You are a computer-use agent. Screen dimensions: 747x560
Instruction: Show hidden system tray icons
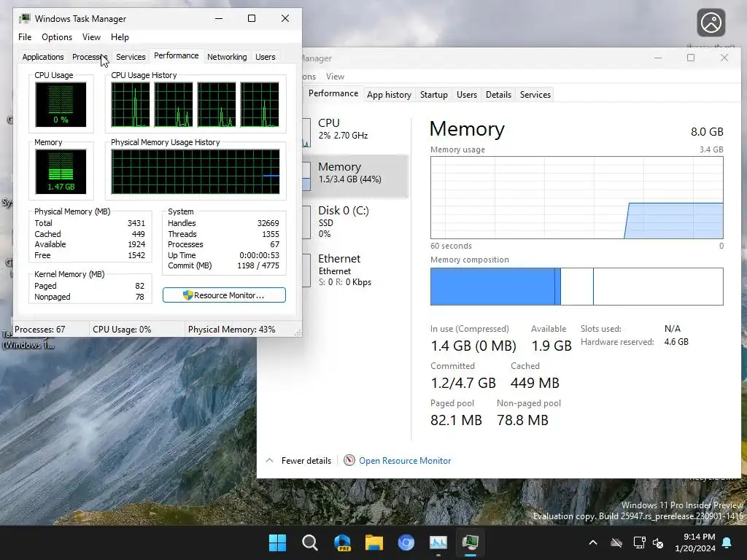[x=593, y=542]
